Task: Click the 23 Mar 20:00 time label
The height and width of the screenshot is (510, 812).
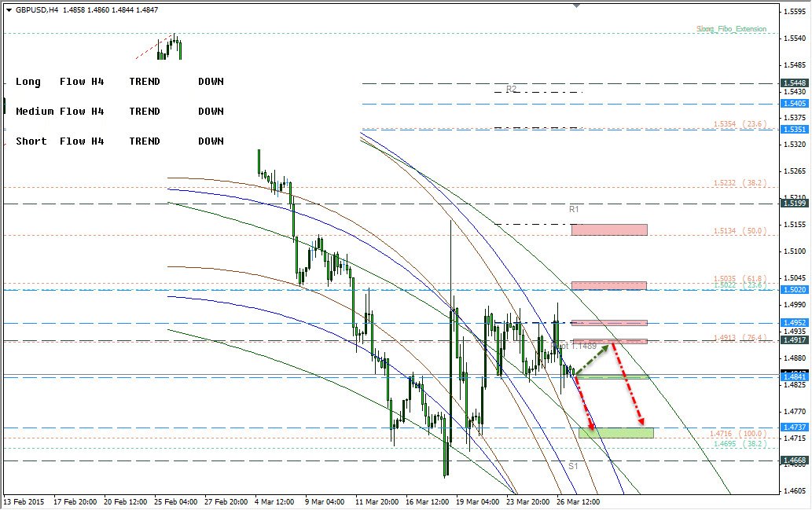Action: coord(527,501)
